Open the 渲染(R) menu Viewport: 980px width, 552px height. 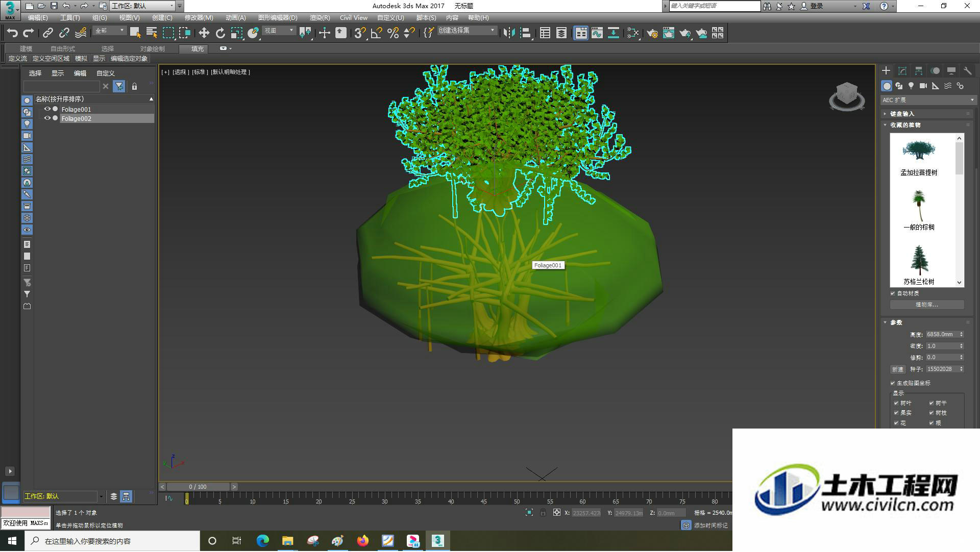click(x=320, y=18)
